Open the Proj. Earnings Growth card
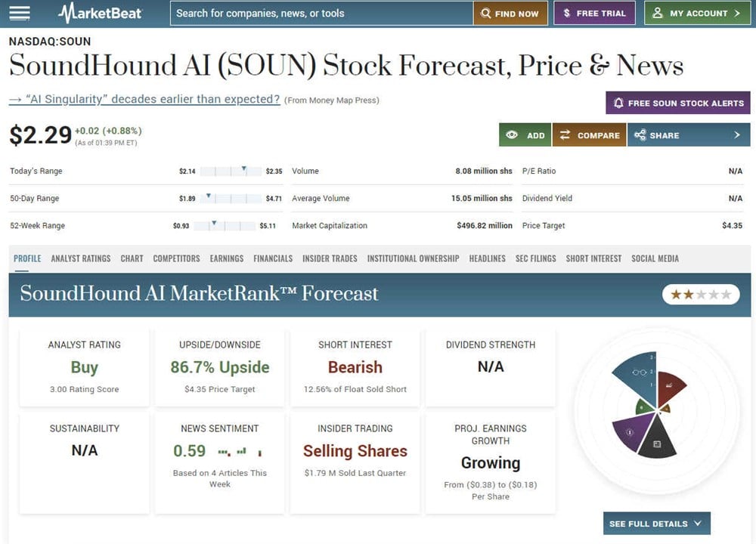The height and width of the screenshot is (544, 756). coord(491,463)
